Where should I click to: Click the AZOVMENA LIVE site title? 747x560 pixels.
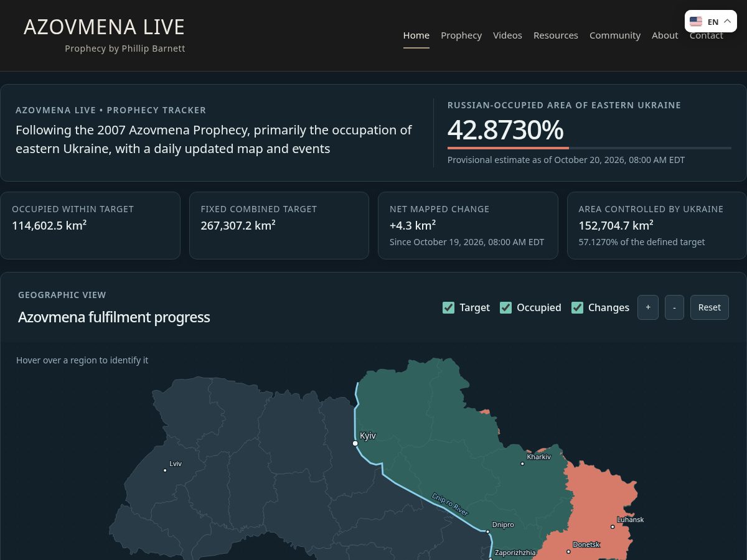[x=105, y=27]
